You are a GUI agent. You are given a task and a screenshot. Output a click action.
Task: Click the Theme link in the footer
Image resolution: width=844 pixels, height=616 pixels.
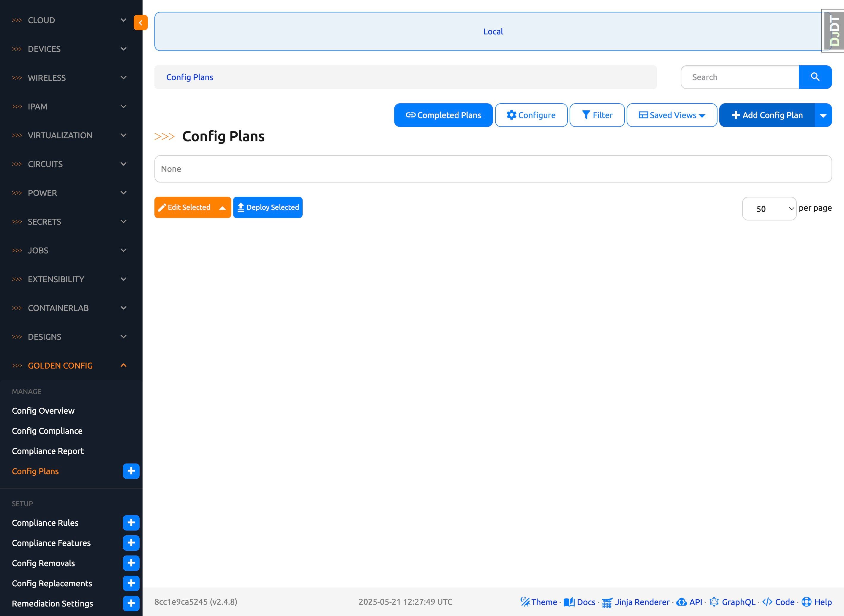coord(544,602)
